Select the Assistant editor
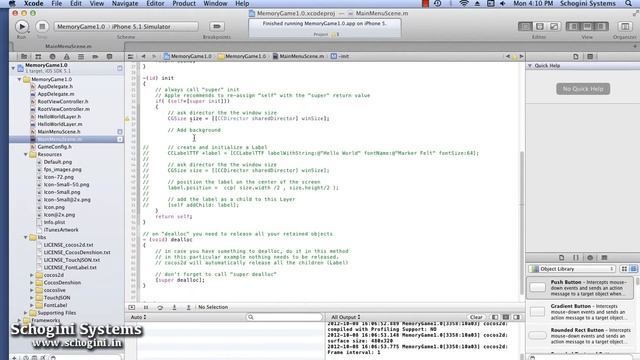 (x=540, y=27)
